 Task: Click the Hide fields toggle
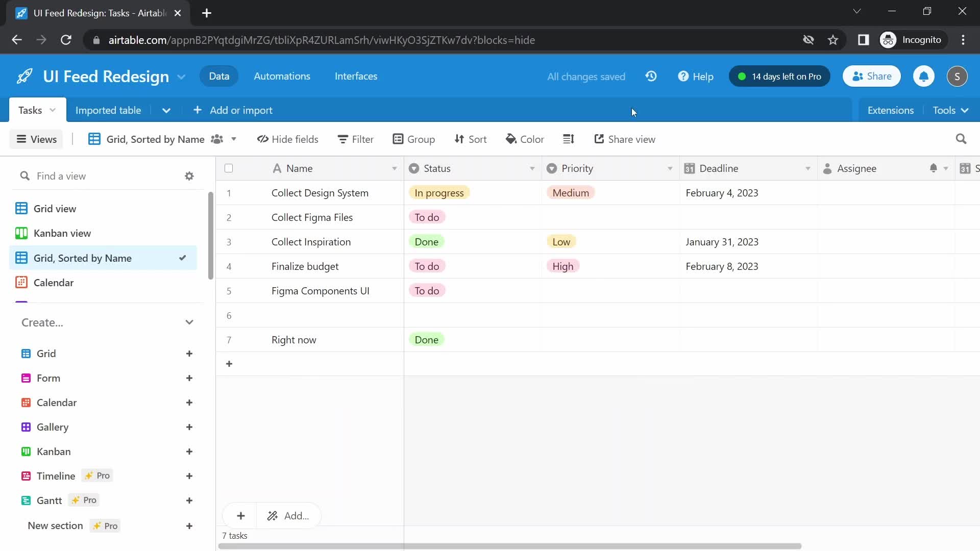click(287, 139)
